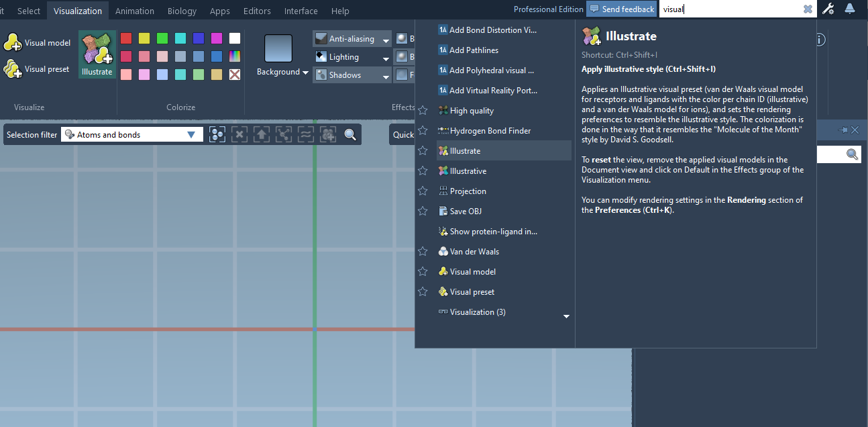Clear the search box with the X

[808, 9]
